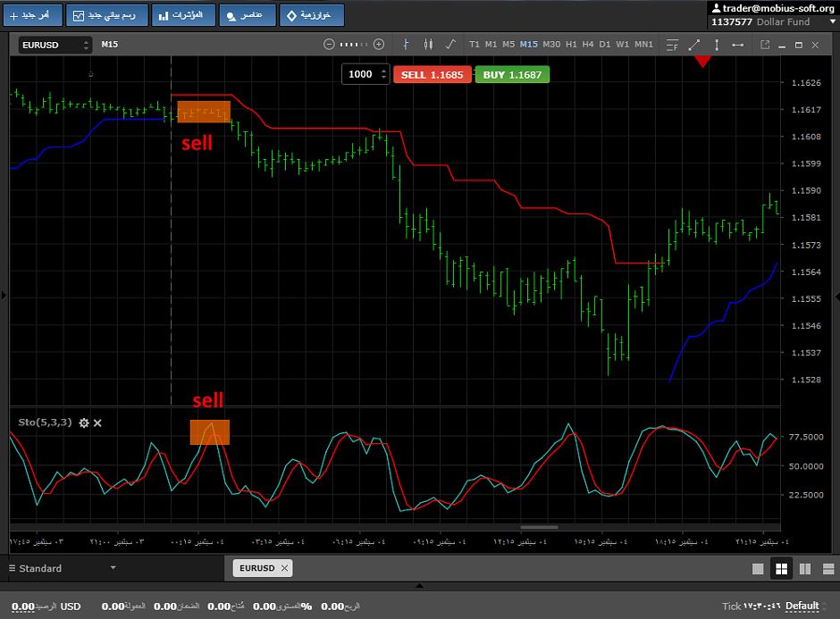Click the account number 1137577 Dollar Fund
840x619 pixels.
click(x=760, y=22)
